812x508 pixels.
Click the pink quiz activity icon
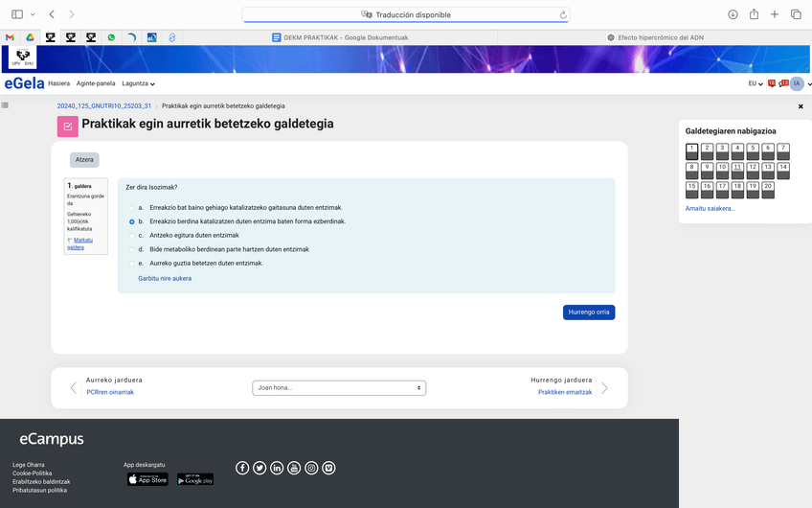point(68,126)
